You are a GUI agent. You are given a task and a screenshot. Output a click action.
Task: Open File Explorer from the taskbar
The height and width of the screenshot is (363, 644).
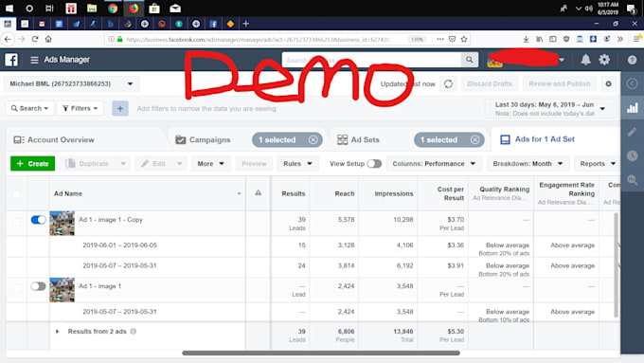point(92,9)
